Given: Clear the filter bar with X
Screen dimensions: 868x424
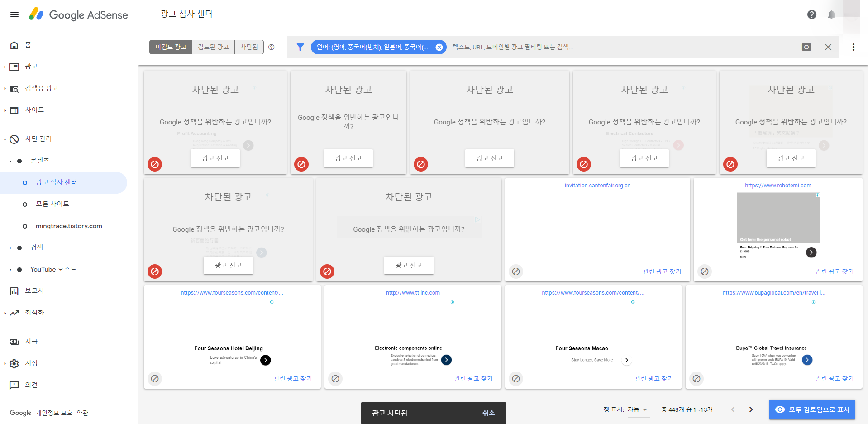Looking at the screenshot, I should pyautogui.click(x=828, y=47).
